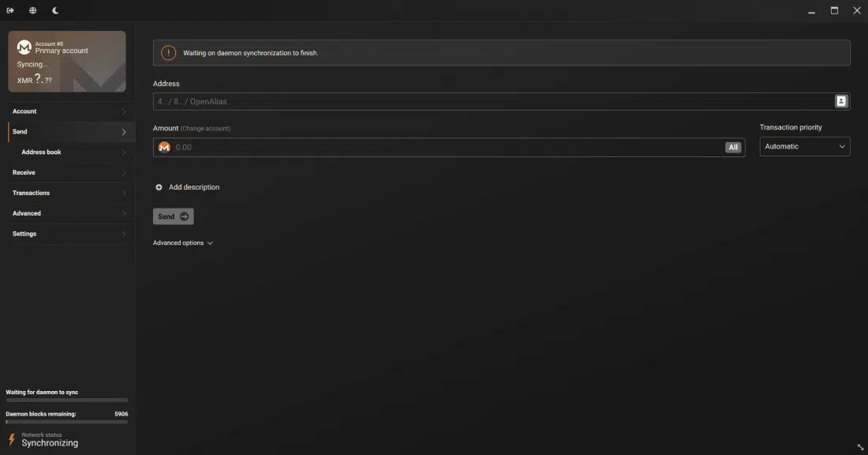
Task: Open the Transaction priority dropdown
Action: point(804,147)
